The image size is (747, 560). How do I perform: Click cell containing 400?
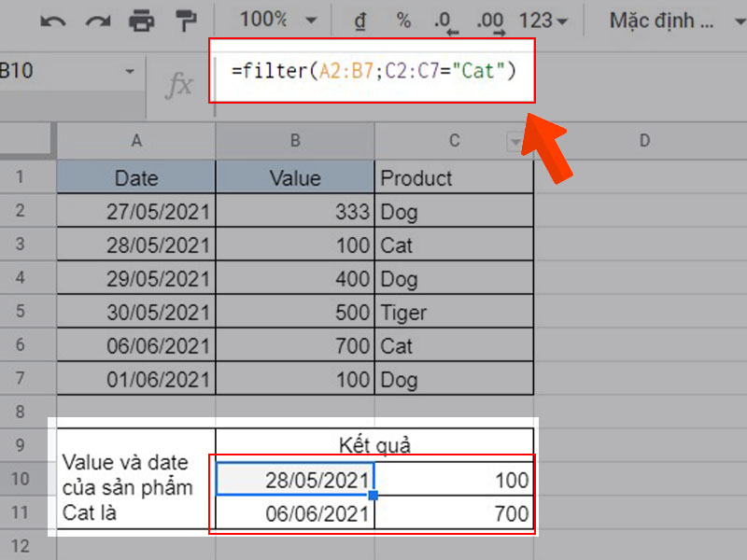(x=295, y=277)
